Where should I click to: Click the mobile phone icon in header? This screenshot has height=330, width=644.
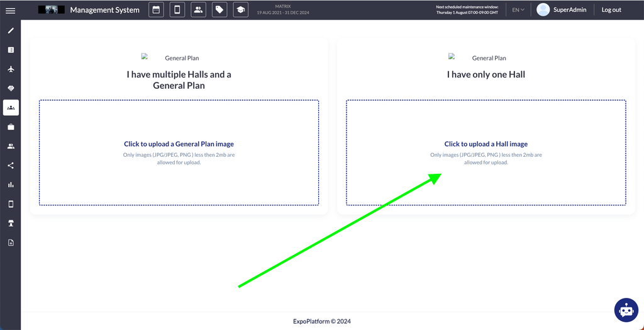pyautogui.click(x=177, y=10)
